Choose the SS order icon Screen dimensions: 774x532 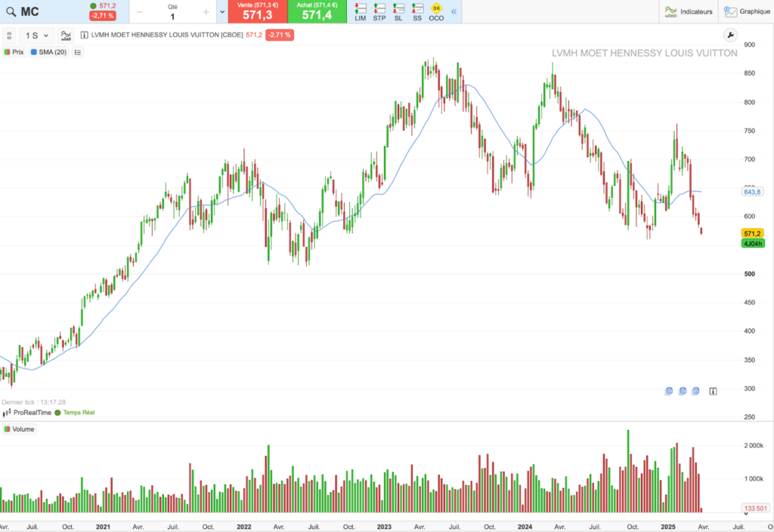click(x=417, y=12)
